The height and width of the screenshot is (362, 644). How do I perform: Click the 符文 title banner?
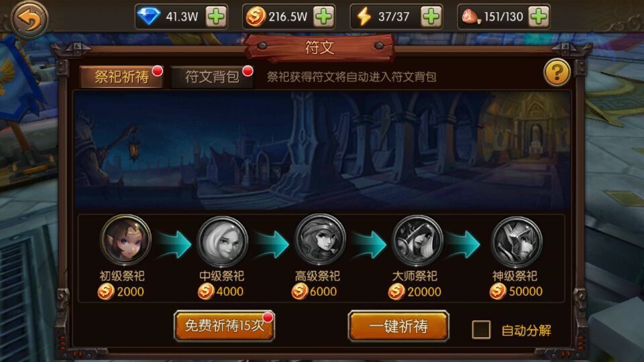(x=319, y=48)
